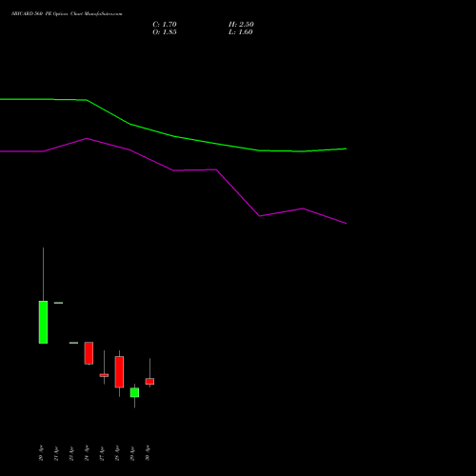Click the chart title text at top left
Image resolution: width=476 pixels, height=476 pixels.
67,14
